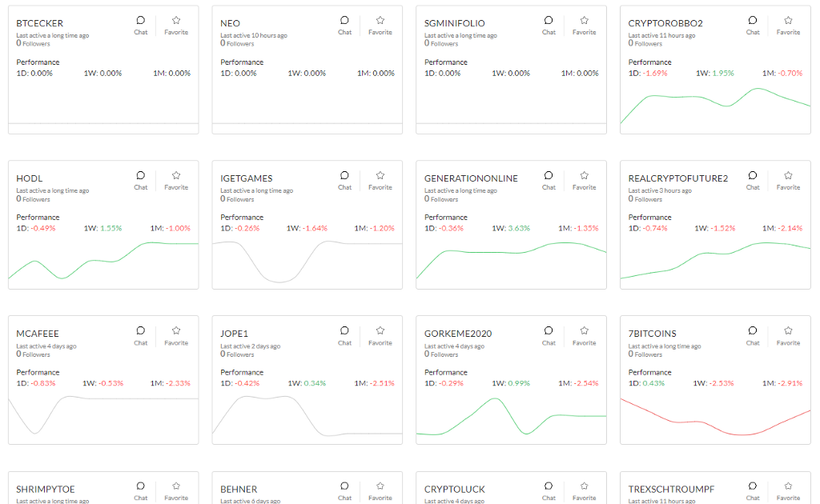Screen dimensions: 820x504
Task: Start a chat with MCAFEEE
Action: 141,335
